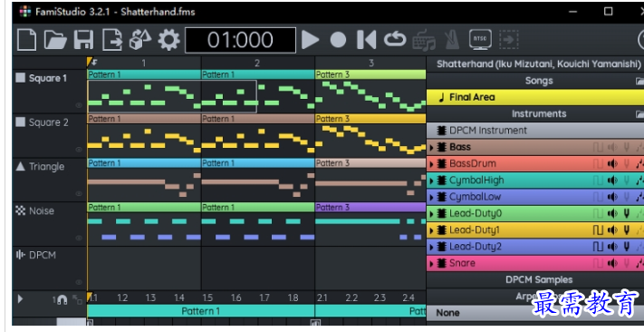Expand the Lead-Duty1 instrument
This screenshot has height=332, width=644.
432,230
